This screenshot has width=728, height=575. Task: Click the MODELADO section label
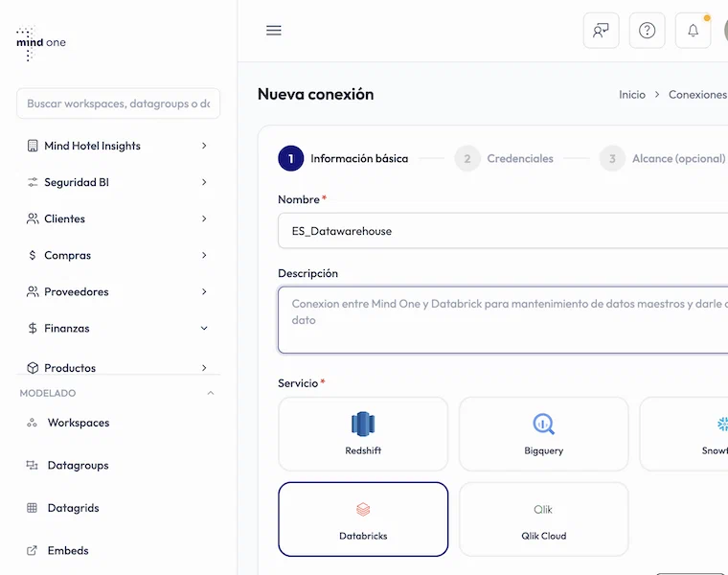click(x=47, y=394)
